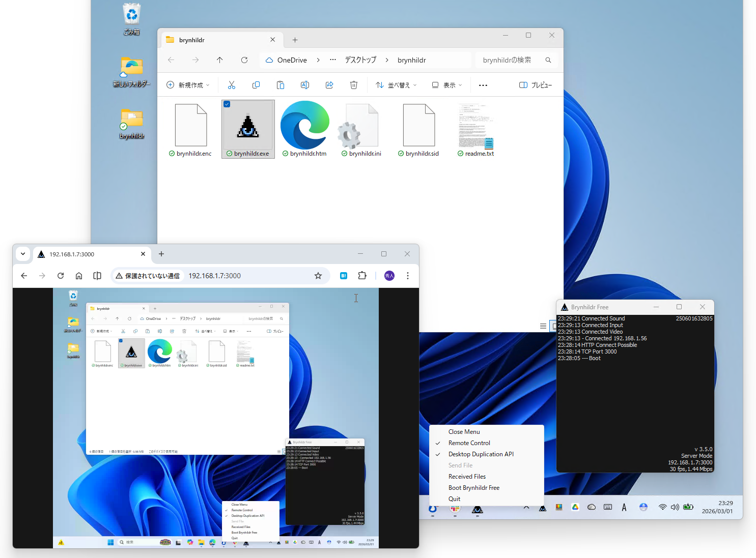Select the brynhildr.ini settings file
The image size is (756, 558).
click(362, 130)
